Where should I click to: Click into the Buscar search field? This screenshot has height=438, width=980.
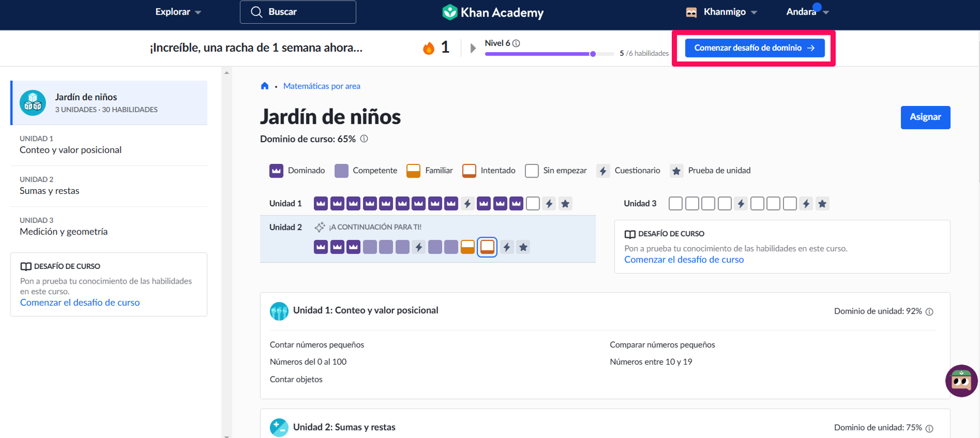tap(298, 12)
